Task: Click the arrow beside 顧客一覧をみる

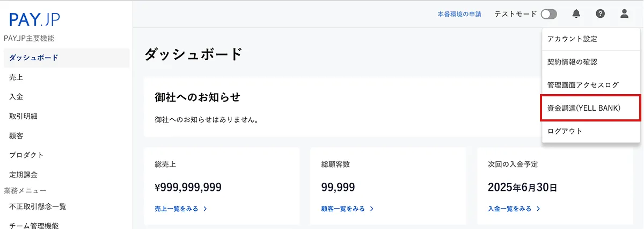Action: (x=372, y=209)
